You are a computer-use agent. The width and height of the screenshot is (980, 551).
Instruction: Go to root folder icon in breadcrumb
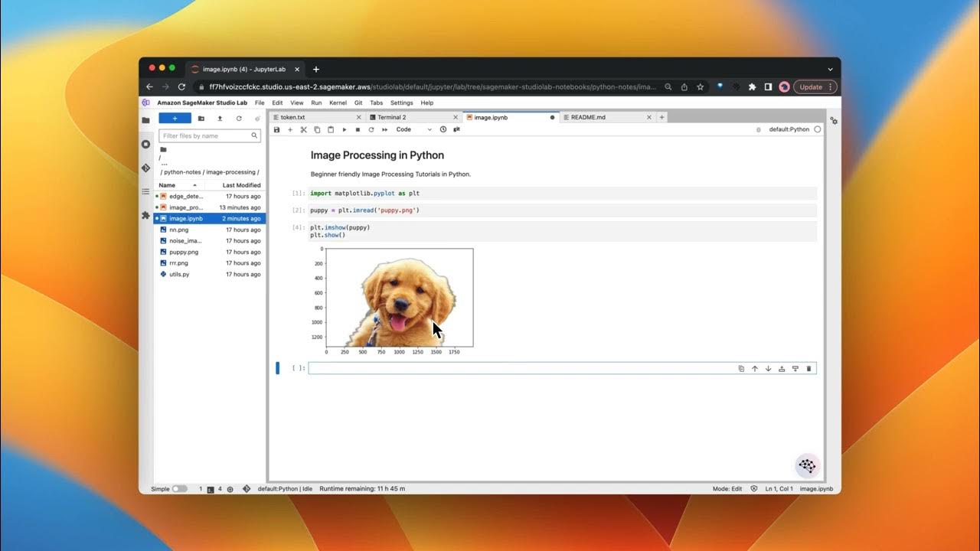click(x=163, y=150)
